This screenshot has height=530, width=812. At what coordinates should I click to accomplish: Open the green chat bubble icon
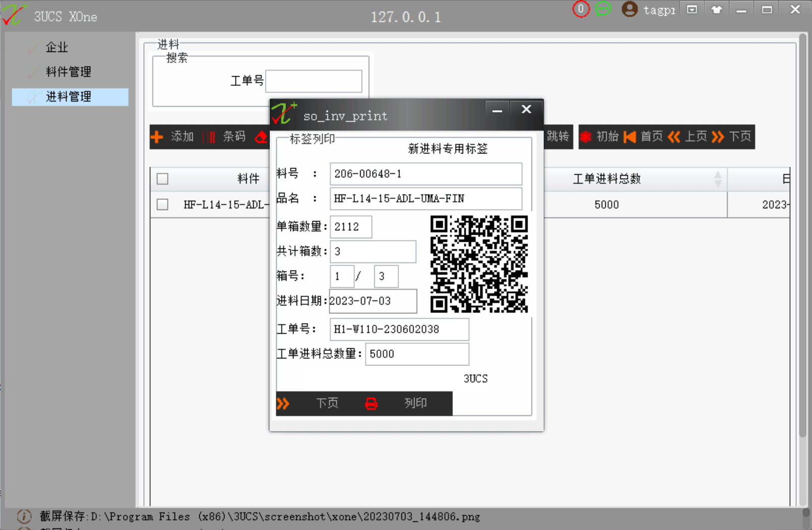[x=603, y=8]
